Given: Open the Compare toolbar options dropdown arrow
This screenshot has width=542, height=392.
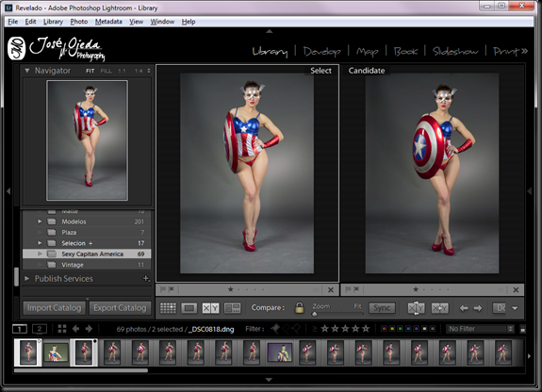Looking at the screenshot, I should tap(515, 308).
